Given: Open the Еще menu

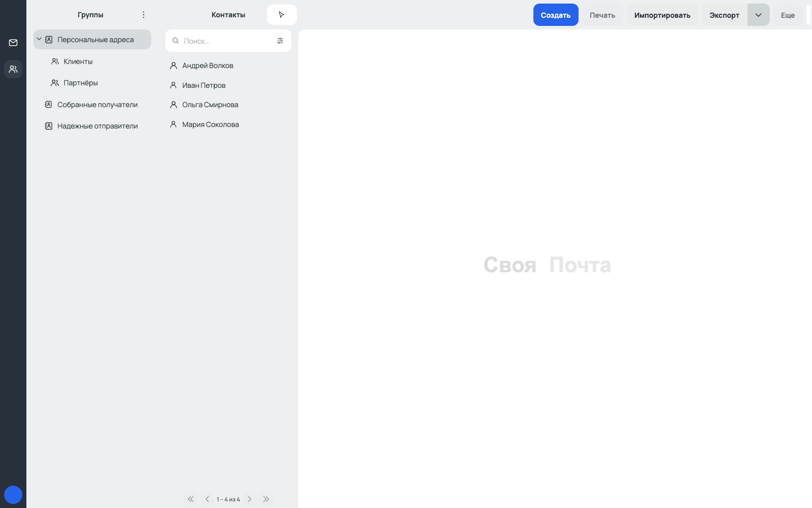Looking at the screenshot, I should (x=788, y=15).
